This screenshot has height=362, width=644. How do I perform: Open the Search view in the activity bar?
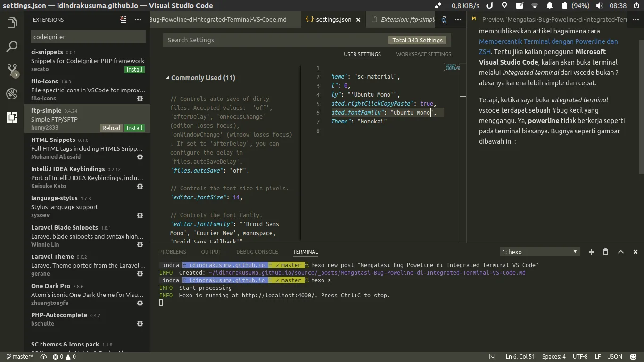(x=12, y=46)
